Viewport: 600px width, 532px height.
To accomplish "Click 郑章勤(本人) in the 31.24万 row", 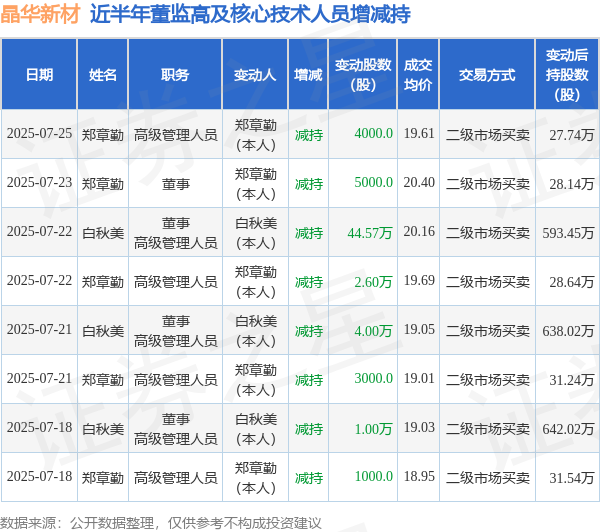I will click(x=255, y=380).
